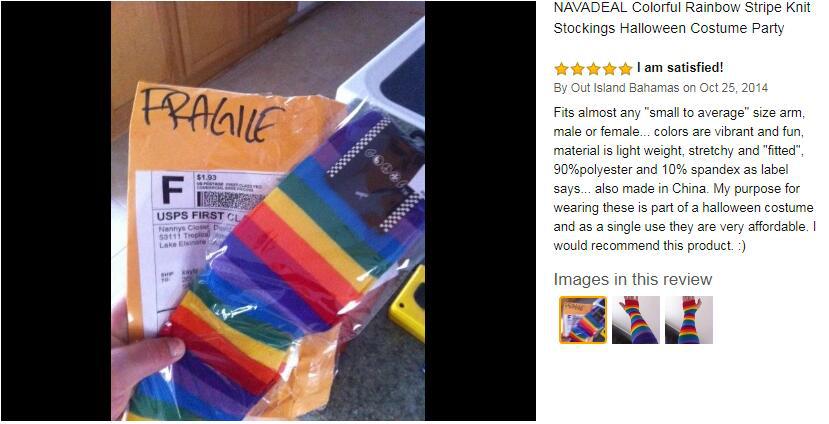Click the fourth gold rating star
This screenshot has width=829, height=424.
(x=610, y=69)
